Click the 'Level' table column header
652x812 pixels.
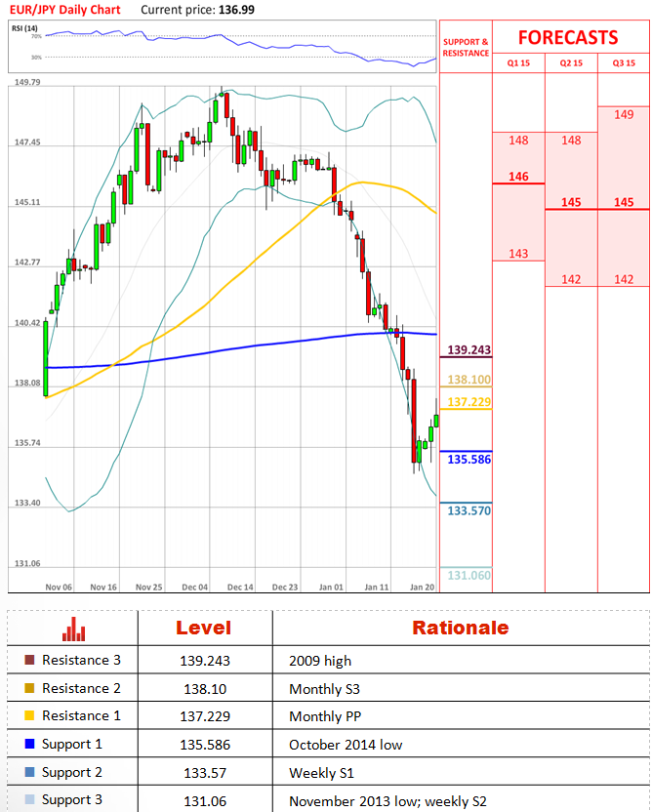click(203, 629)
